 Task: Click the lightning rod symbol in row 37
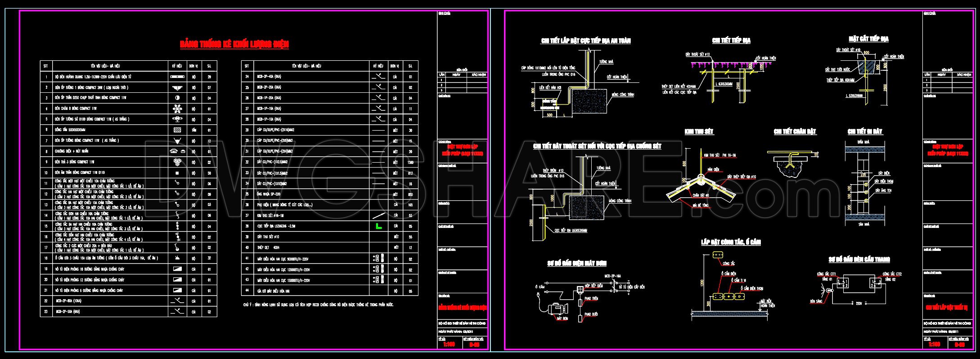[x=379, y=215]
